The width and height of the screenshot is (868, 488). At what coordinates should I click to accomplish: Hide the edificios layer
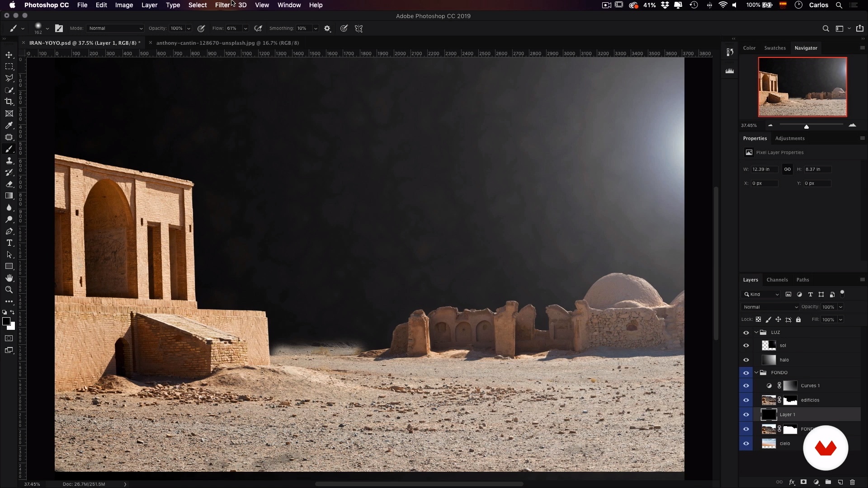[746, 400]
